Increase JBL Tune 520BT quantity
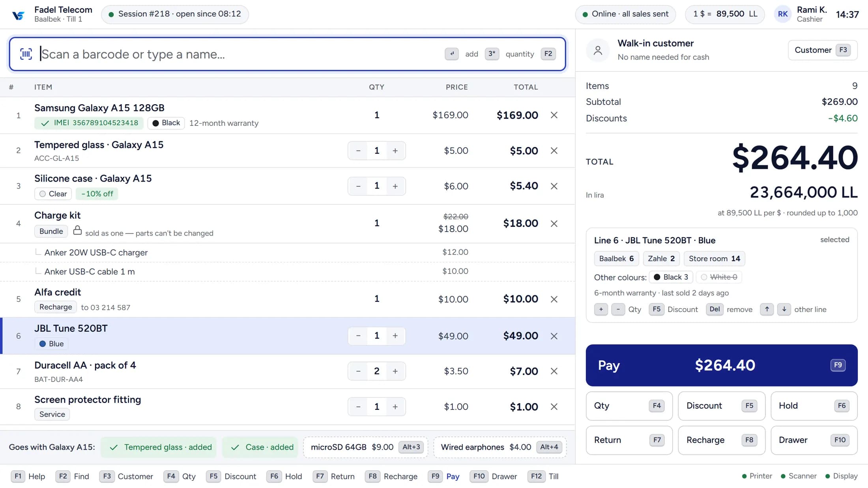Screen dimensions: 868x488 click(x=395, y=336)
